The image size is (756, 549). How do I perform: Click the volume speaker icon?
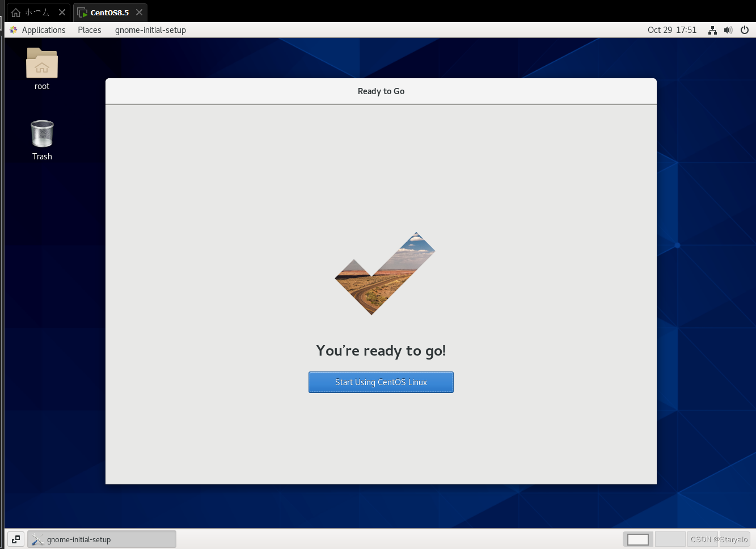[728, 30]
